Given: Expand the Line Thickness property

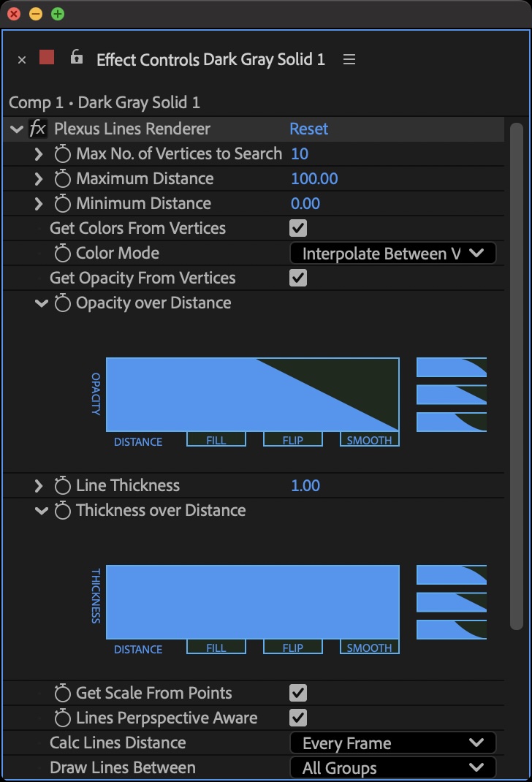Looking at the screenshot, I should (x=39, y=485).
